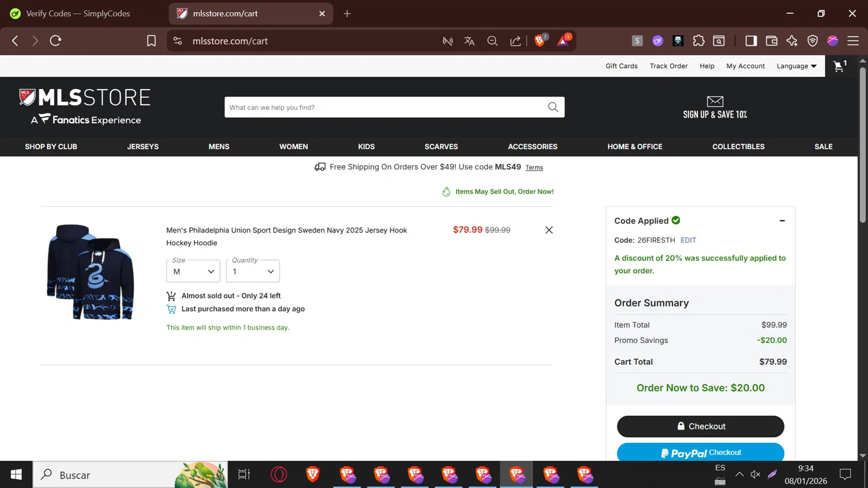
Task: Close the mlsstore.com/cart tab
Action: coord(322,13)
